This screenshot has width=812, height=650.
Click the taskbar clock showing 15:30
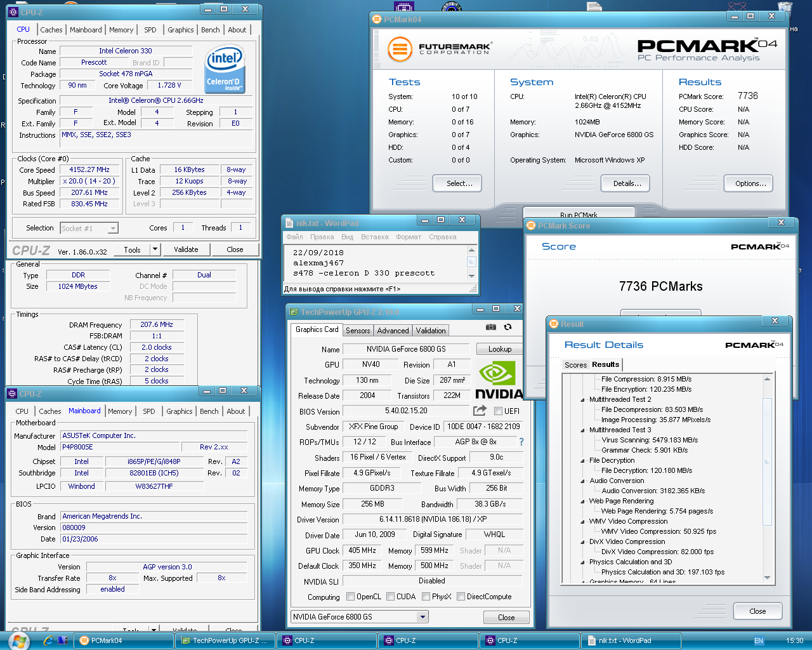pos(794,640)
